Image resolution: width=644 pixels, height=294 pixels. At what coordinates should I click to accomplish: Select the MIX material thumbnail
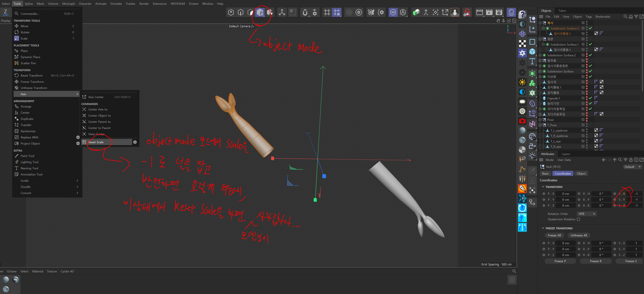coord(16,279)
